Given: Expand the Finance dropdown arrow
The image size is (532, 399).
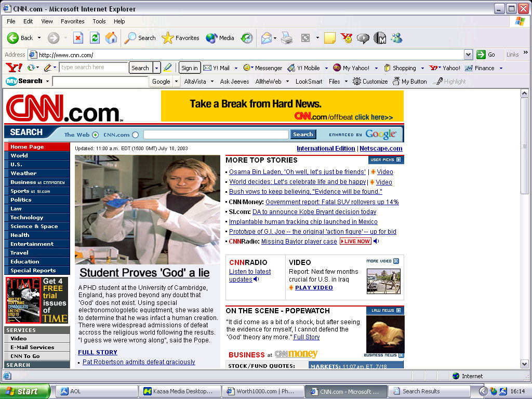Looking at the screenshot, I should [x=501, y=68].
